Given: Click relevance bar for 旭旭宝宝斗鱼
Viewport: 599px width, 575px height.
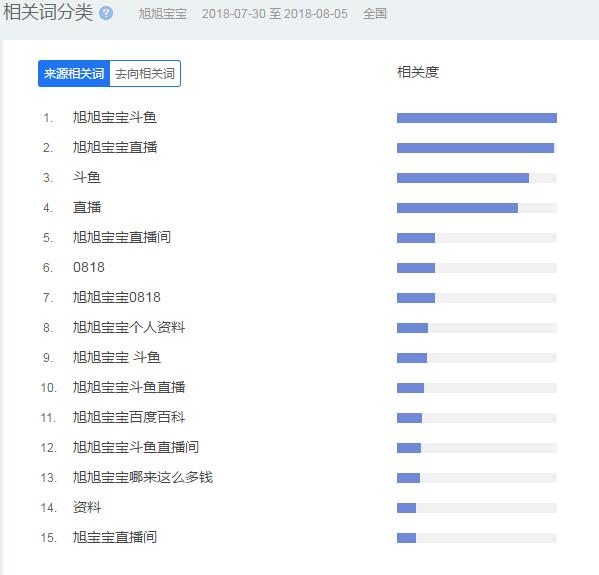Looking at the screenshot, I should pyautogui.click(x=477, y=118).
